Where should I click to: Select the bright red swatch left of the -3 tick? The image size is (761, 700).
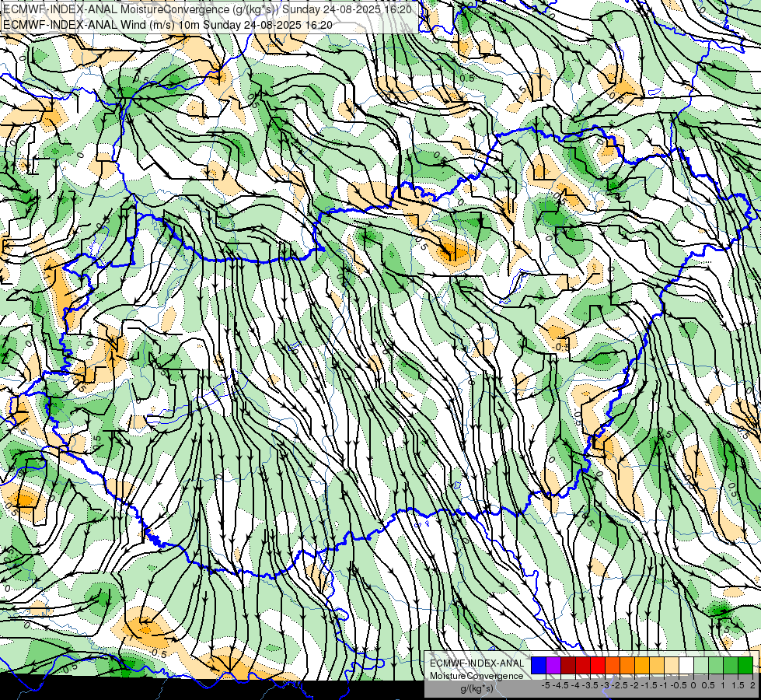598,665
